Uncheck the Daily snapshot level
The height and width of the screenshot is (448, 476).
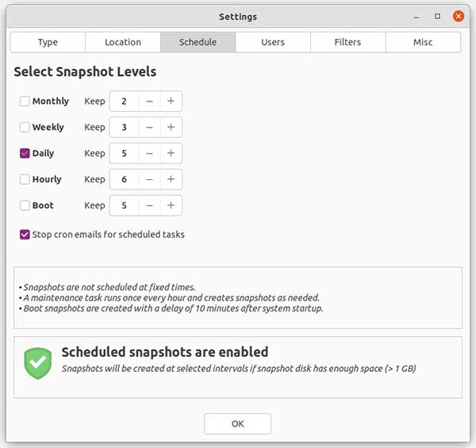click(x=25, y=154)
